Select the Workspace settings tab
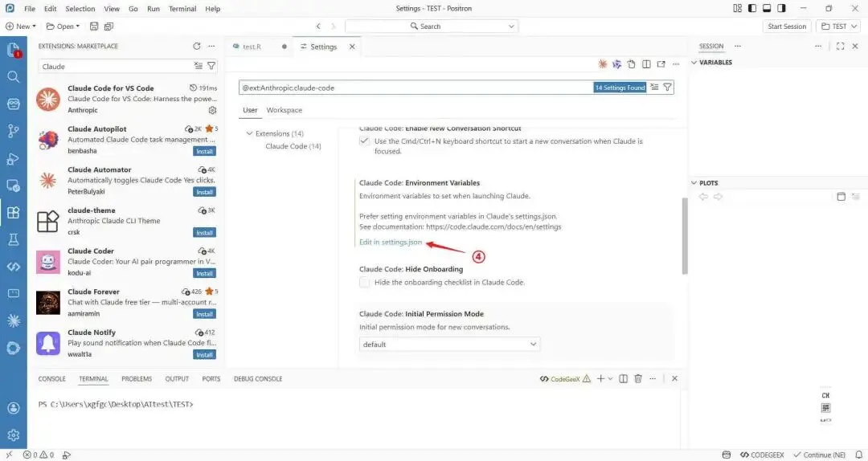The image size is (868, 461). click(x=284, y=110)
